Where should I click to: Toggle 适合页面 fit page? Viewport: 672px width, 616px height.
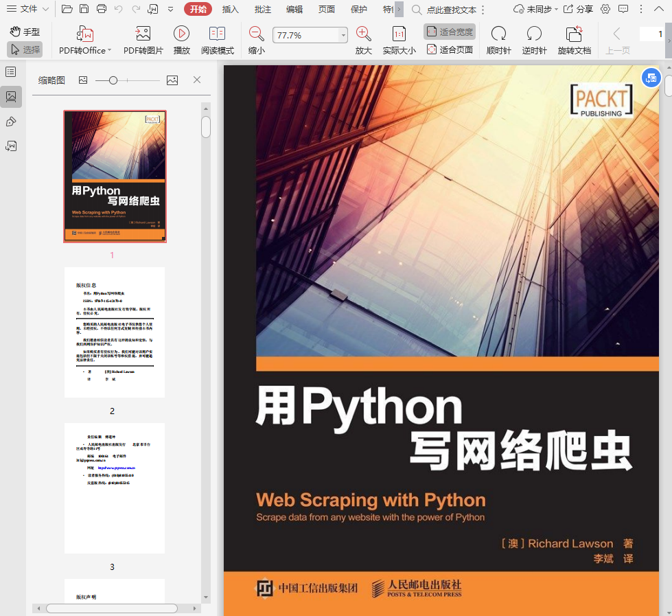(450, 49)
